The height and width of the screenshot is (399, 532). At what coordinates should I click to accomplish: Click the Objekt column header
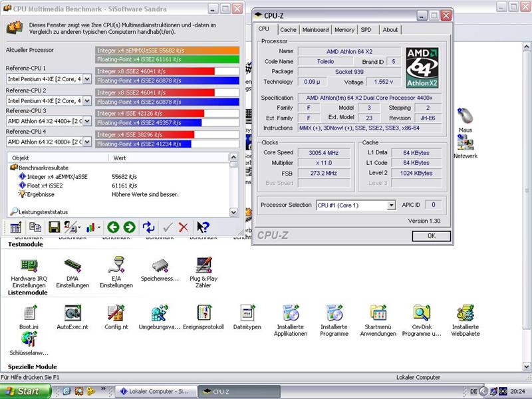point(58,158)
